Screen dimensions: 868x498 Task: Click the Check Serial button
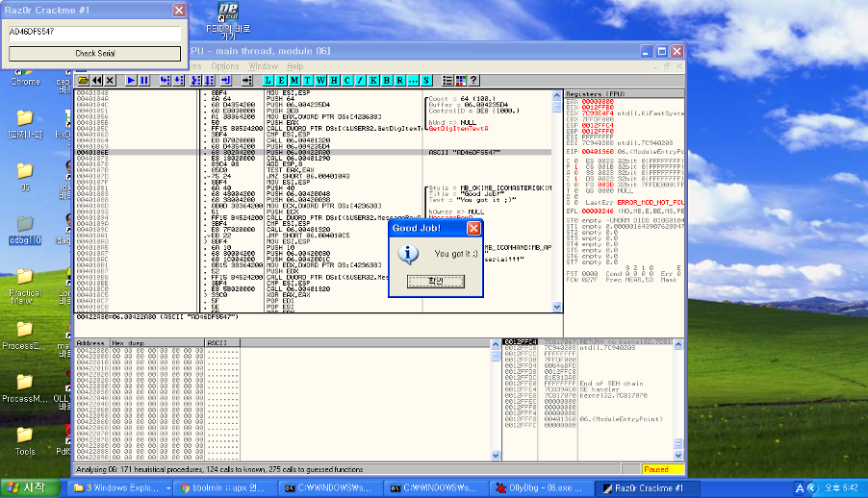94,54
